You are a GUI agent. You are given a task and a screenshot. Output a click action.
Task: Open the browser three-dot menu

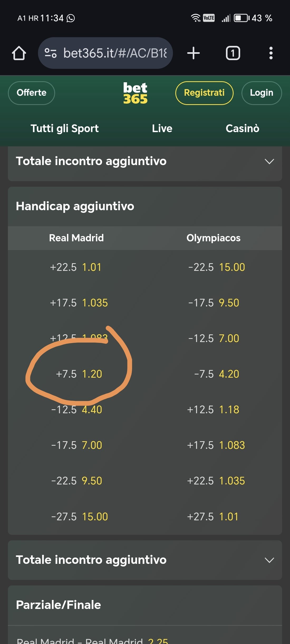click(x=271, y=53)
